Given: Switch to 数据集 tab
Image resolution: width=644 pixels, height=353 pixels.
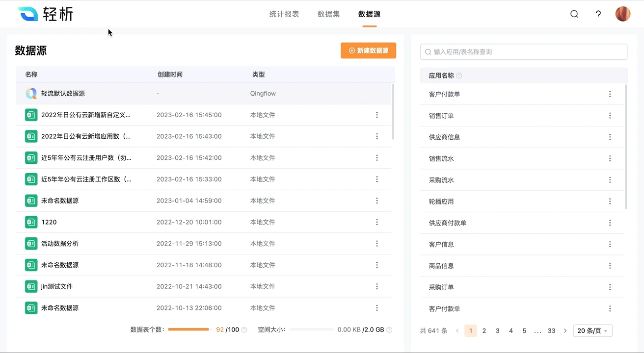Looking at the screenshot, I should click(329, 14).
